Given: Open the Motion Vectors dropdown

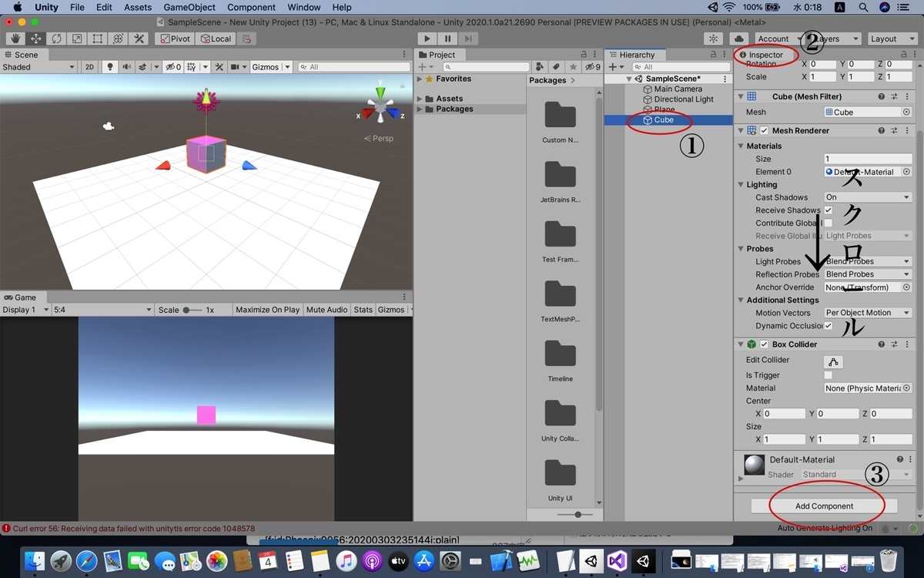Looking at the screenshot, I should [868, 313].
